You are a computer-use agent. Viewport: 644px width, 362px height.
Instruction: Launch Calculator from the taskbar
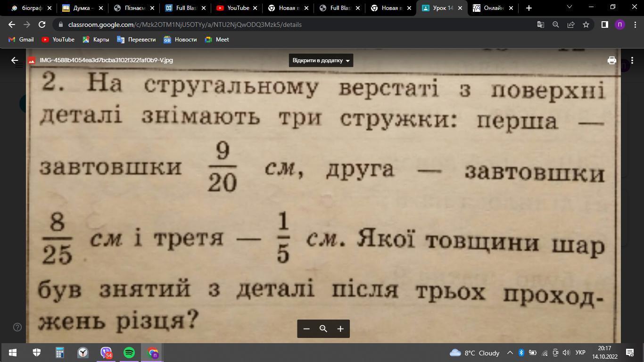pyautogui.click(x=60, y=353)
